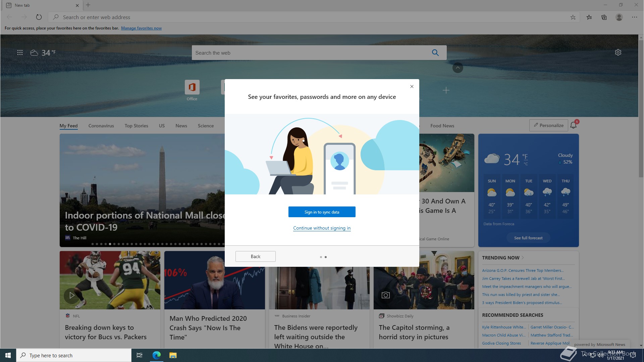
Task: Submit web search magnifier icon
Action: click(435, 53)
